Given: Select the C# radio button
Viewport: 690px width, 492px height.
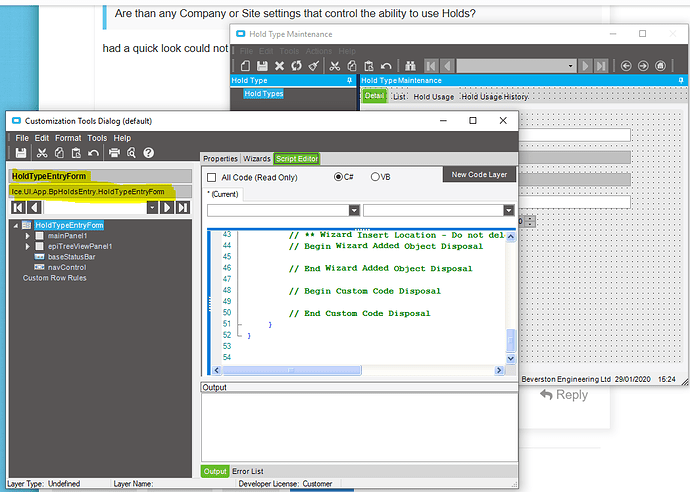Looking at the screenshot, I should (x=338, y=177).
